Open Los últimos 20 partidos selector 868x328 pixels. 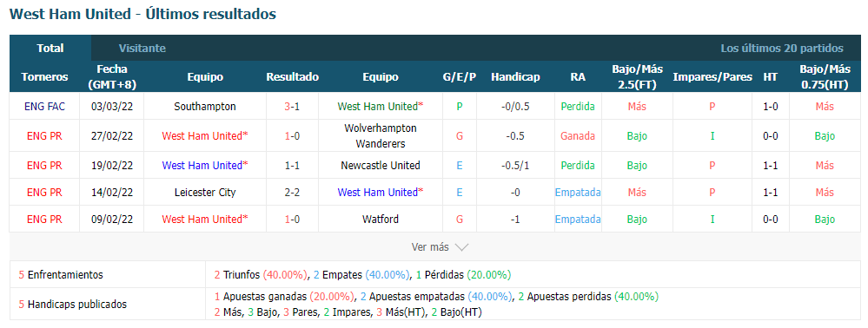(x=782, y=48)
